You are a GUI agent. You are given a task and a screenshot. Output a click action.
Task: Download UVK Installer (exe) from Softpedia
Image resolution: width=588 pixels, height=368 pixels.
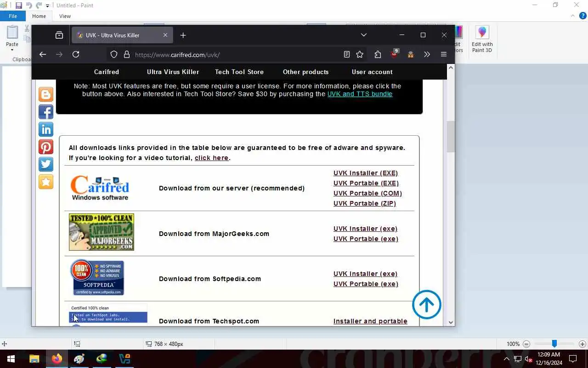(x=366, y=274)
